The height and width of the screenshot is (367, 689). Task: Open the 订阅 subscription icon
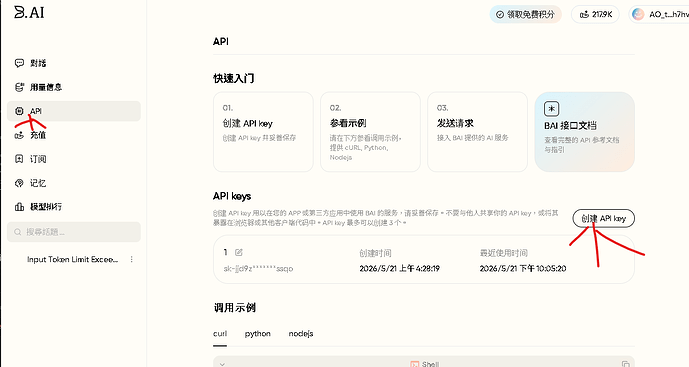19,159
